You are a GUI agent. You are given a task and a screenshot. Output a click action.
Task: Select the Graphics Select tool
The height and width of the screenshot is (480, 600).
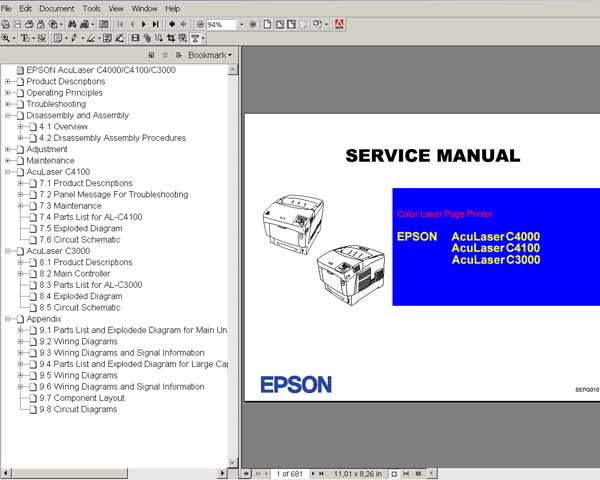(42, 38)
